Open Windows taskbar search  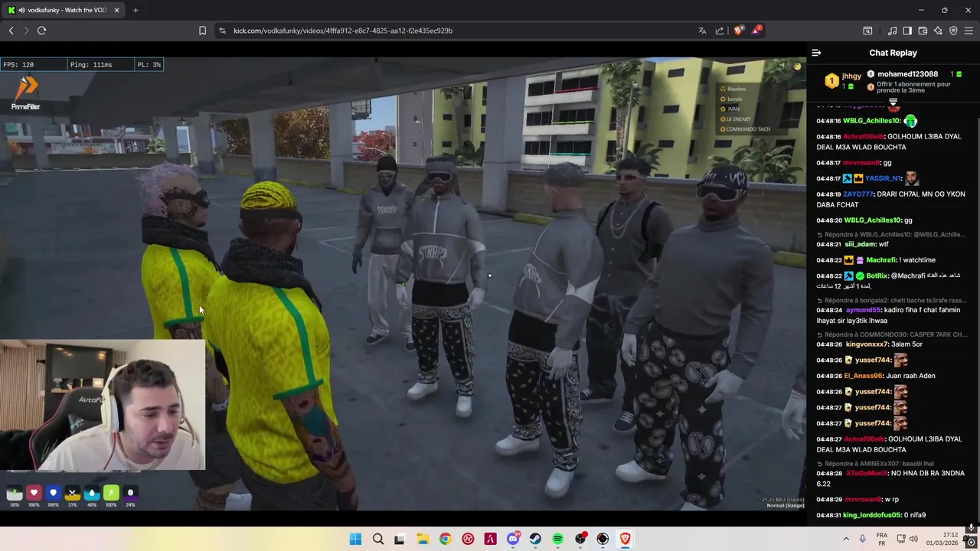pos(377,540)
